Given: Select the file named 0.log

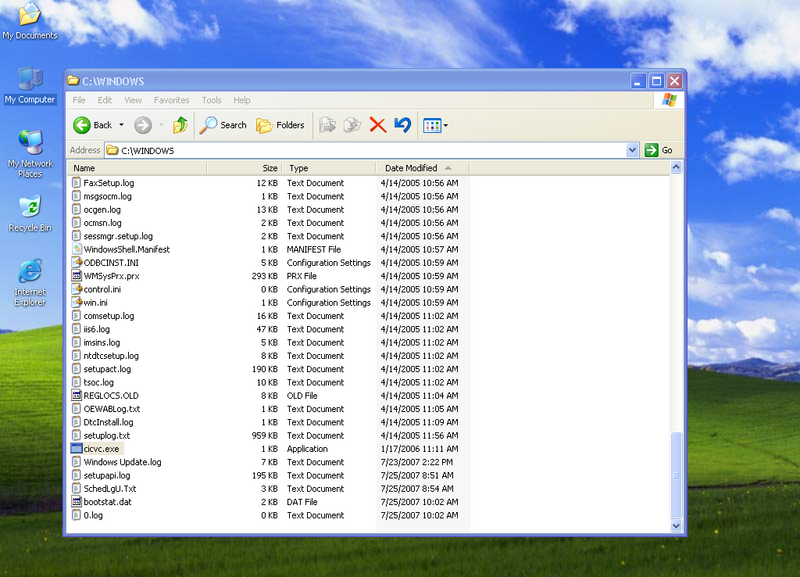Looking at the screenshot, I should (93, 515).
